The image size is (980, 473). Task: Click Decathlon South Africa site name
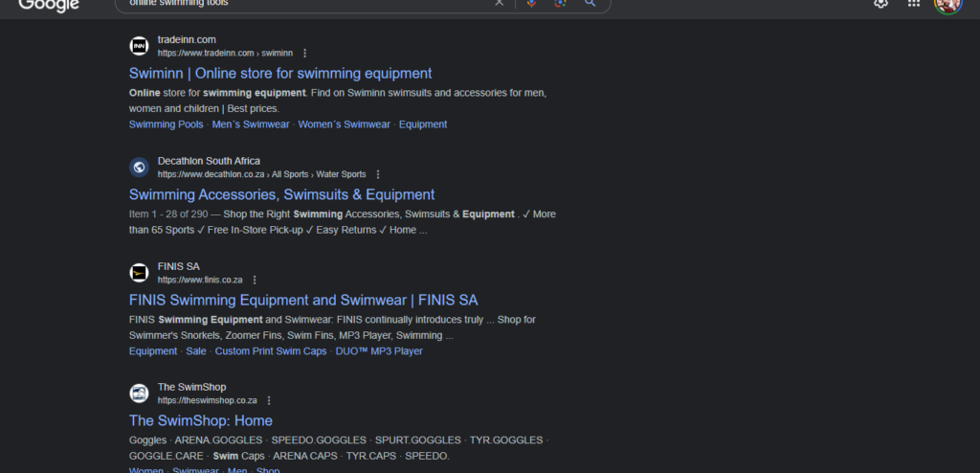click(209, 161)
